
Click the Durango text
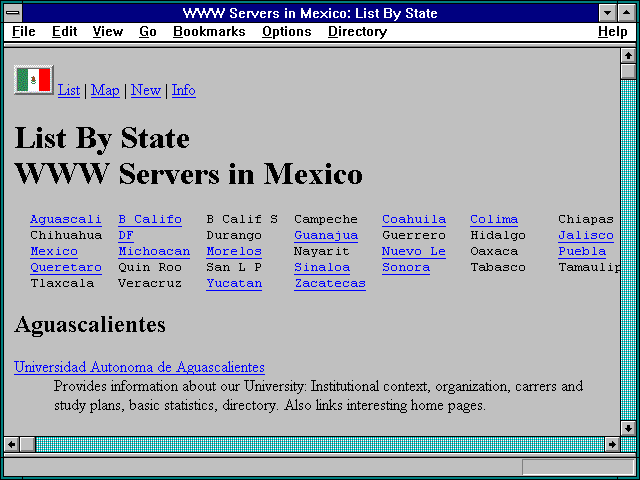click(234, 236)
